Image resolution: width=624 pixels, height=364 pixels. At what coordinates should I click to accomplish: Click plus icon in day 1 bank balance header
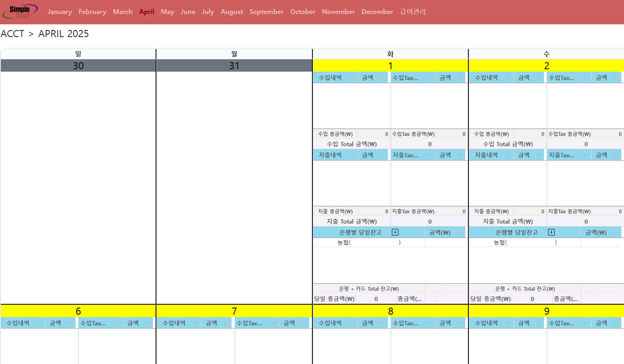pos(395,232)
